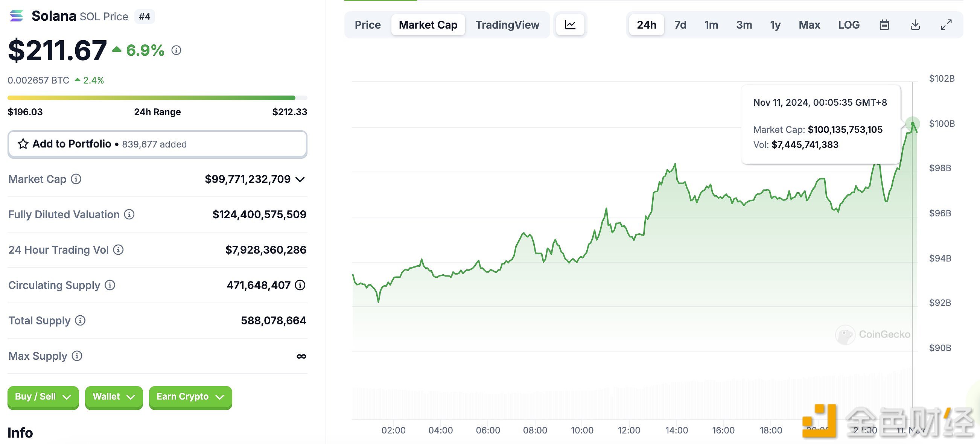
Task: Click the $196.03 range low value
Action: click(x=25, y=112)
